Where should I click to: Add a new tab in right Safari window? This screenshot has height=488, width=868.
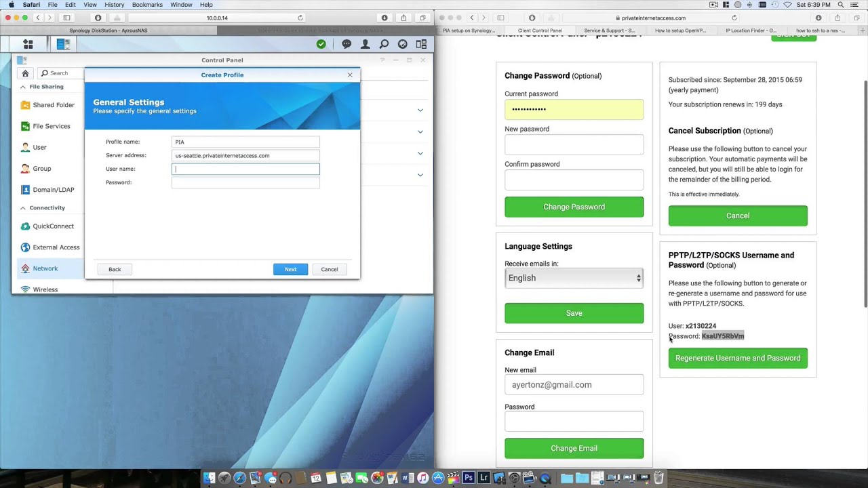pos(862,30)
